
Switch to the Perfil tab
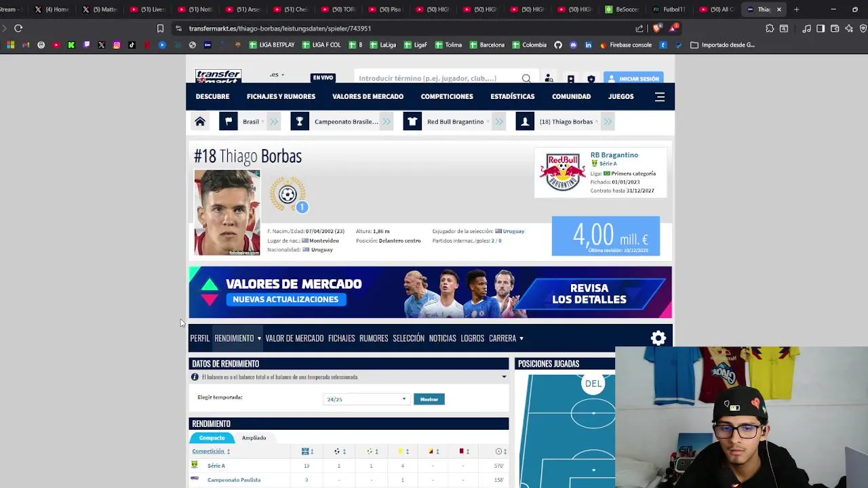point(200,338)
